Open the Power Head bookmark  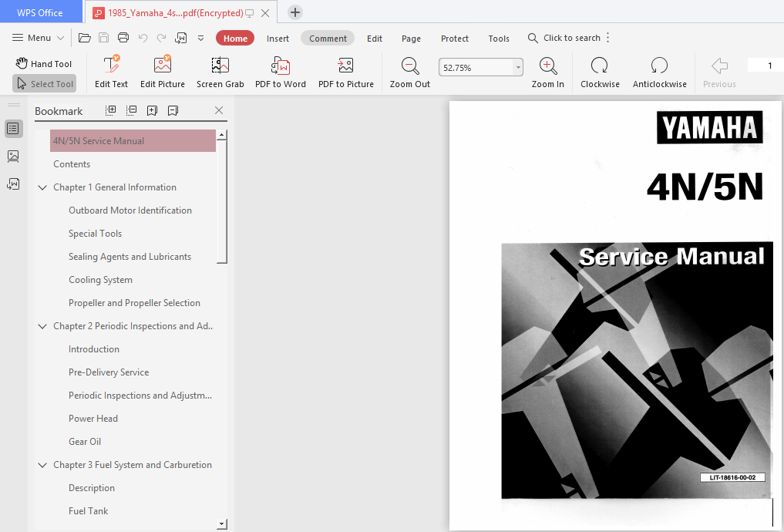click(x=93, y=419)
